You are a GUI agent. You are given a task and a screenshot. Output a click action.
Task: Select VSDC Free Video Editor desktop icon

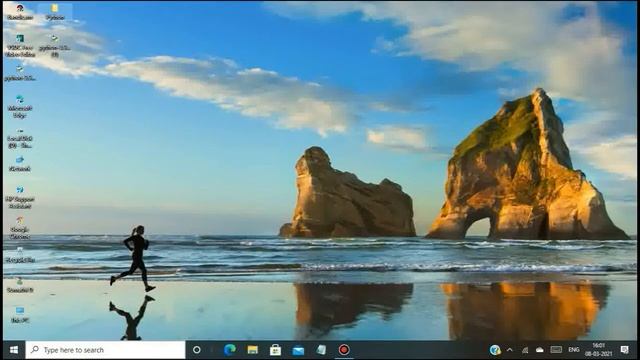(20, 45)
